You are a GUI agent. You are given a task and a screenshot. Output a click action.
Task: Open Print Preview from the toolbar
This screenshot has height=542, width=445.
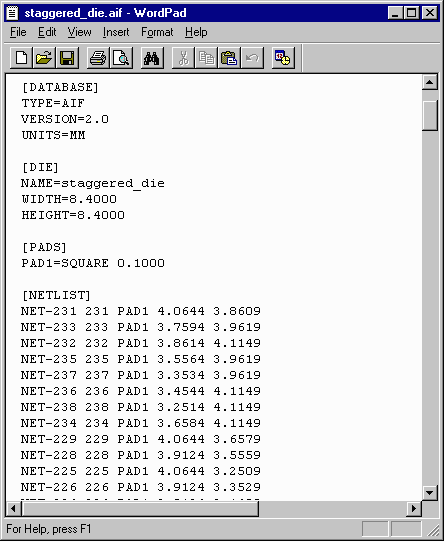(121, 58)
